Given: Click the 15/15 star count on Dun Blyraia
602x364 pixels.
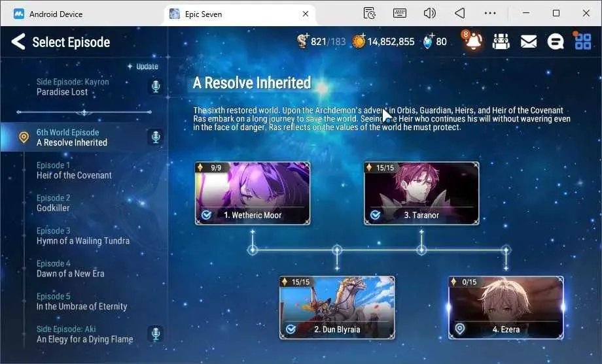Looking at the screenshot, I should click(x=300, y=282).
